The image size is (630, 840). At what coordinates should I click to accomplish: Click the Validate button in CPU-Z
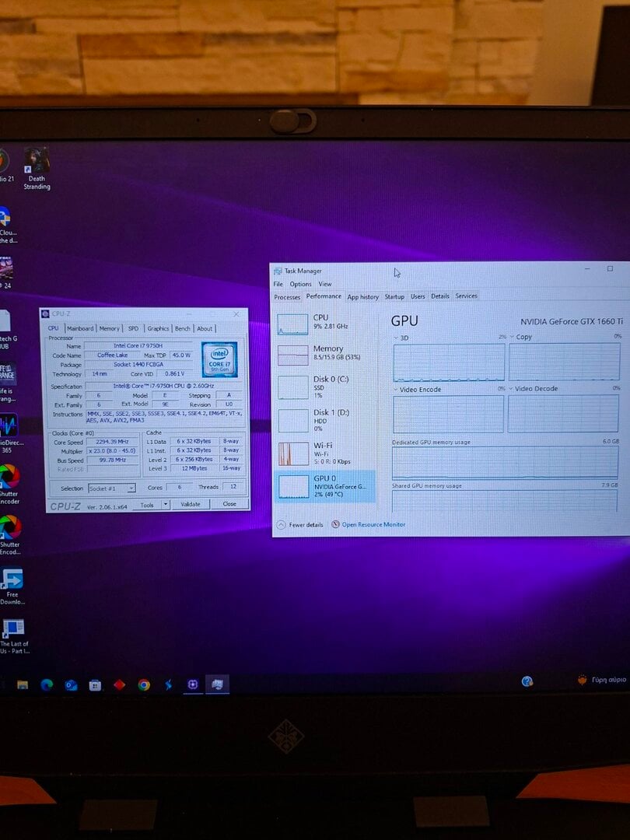pyautogui.click(x=191, y=504)
